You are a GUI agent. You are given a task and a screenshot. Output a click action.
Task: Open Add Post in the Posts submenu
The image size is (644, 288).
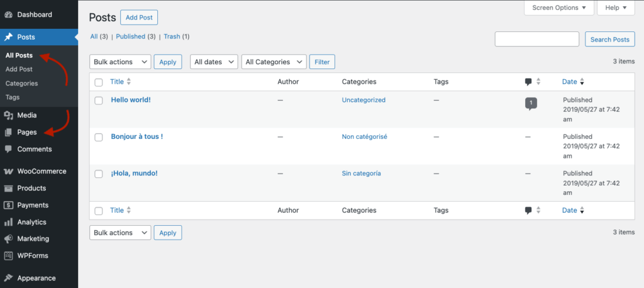[19, 69]
